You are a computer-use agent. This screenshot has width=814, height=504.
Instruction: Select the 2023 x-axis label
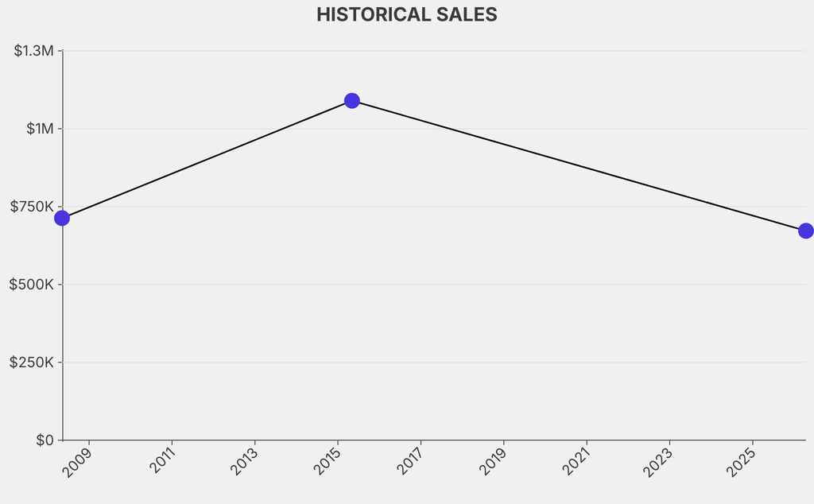658,463
